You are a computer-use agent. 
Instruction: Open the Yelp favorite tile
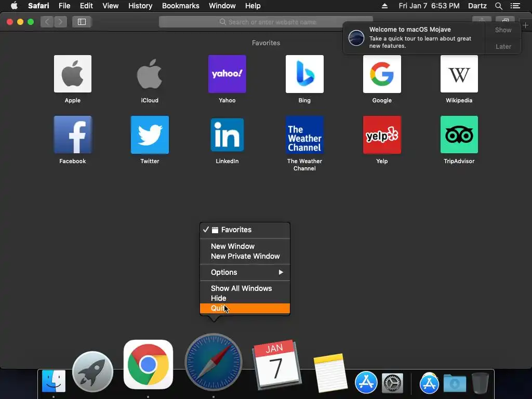pyautogui.click(x=382, y=135)
